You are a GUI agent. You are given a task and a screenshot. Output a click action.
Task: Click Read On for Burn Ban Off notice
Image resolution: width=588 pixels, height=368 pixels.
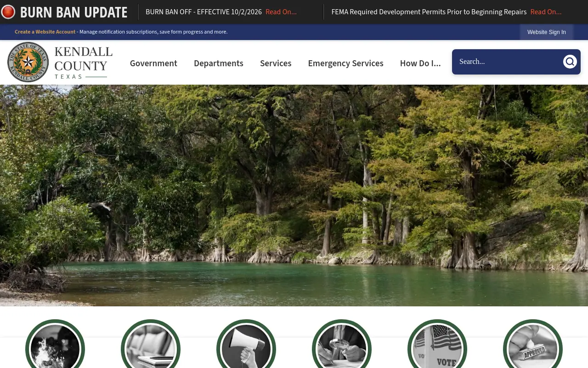(x=281, y=12)
